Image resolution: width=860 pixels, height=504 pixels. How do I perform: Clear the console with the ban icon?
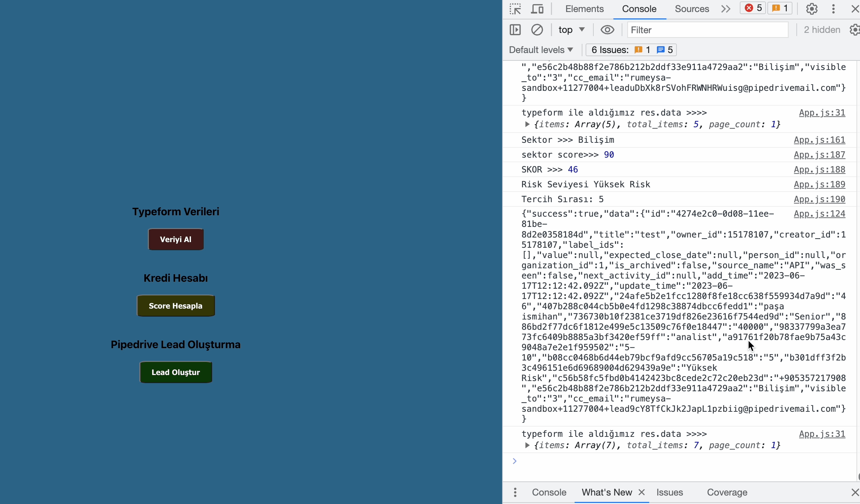tap(537, 30)
